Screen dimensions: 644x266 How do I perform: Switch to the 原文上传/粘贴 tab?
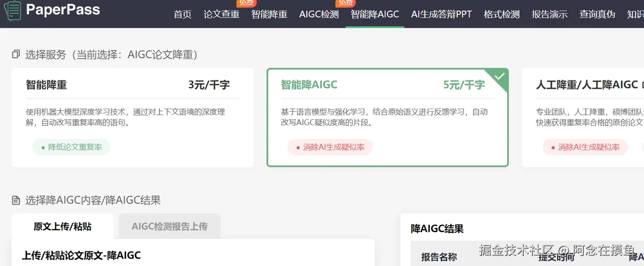62,226
